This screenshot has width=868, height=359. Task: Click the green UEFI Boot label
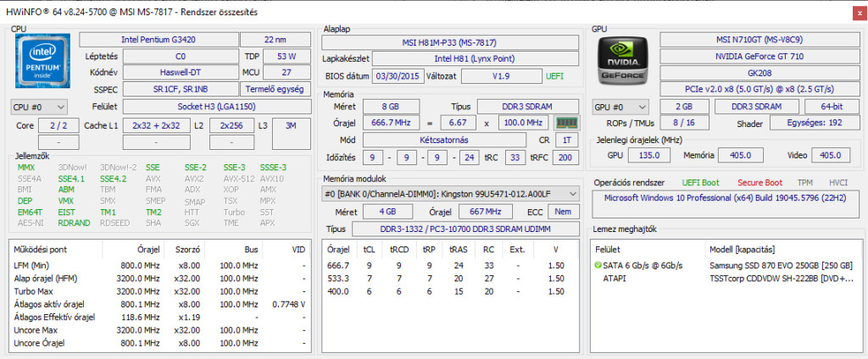click(700, 182)
